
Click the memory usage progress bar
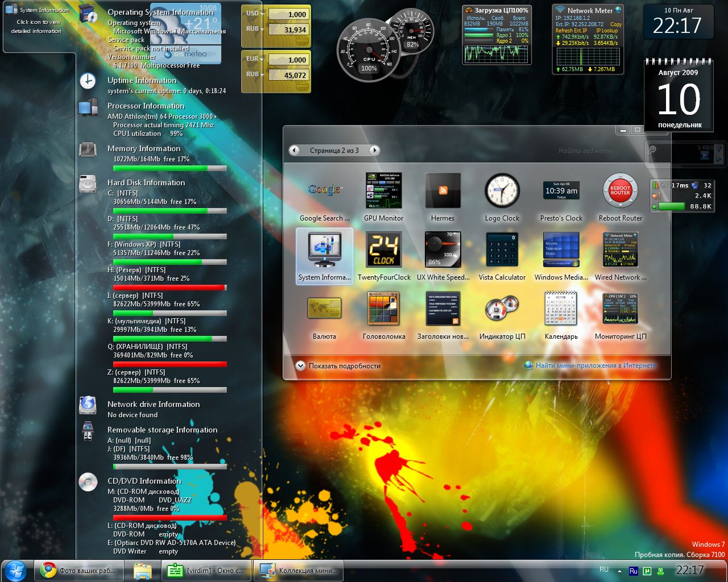click(x=170, y=168)
